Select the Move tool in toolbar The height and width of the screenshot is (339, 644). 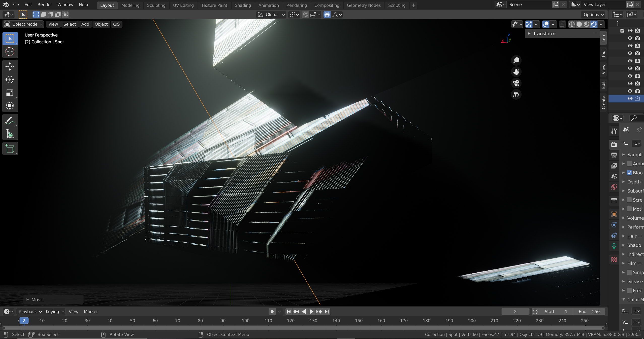pos(10,66)
